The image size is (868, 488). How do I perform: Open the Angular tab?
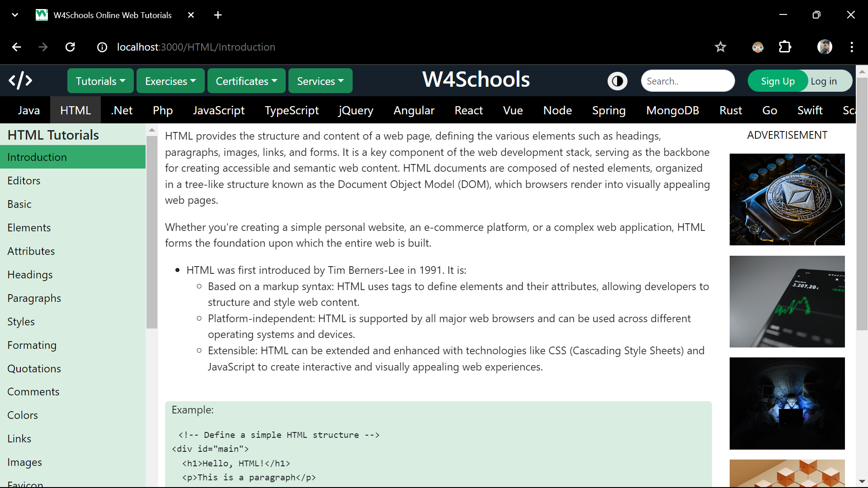[x=414, y=110]
